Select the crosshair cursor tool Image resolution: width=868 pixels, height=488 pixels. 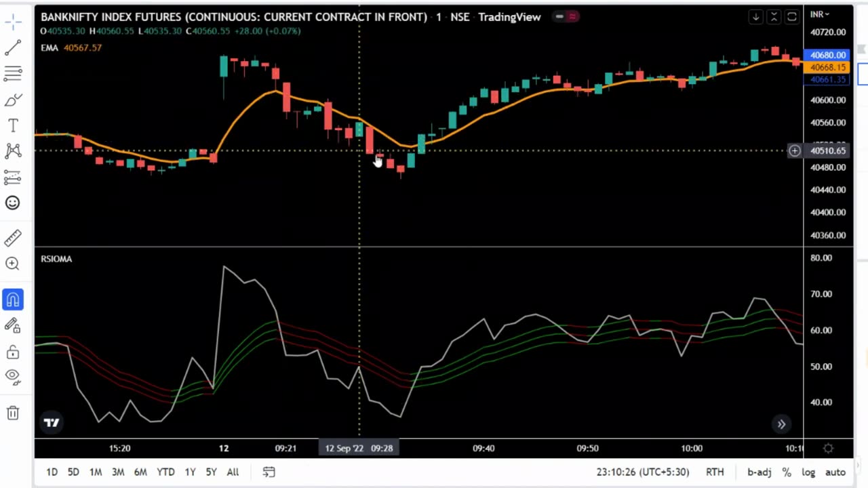click(x=13, y=22)
